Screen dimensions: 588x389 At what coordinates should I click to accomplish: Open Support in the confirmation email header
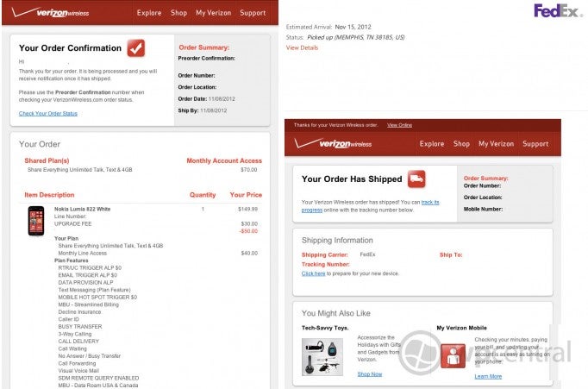point(253,13)
